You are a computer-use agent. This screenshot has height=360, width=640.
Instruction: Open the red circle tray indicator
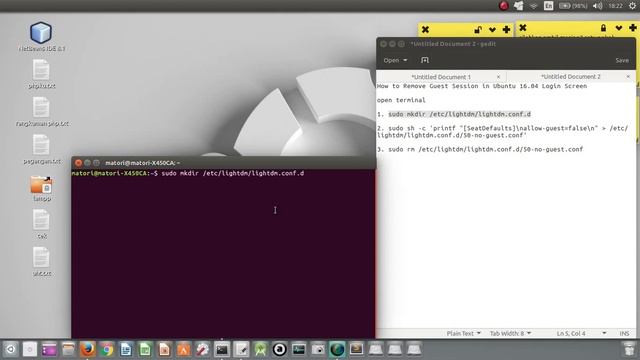click(504, 6)
